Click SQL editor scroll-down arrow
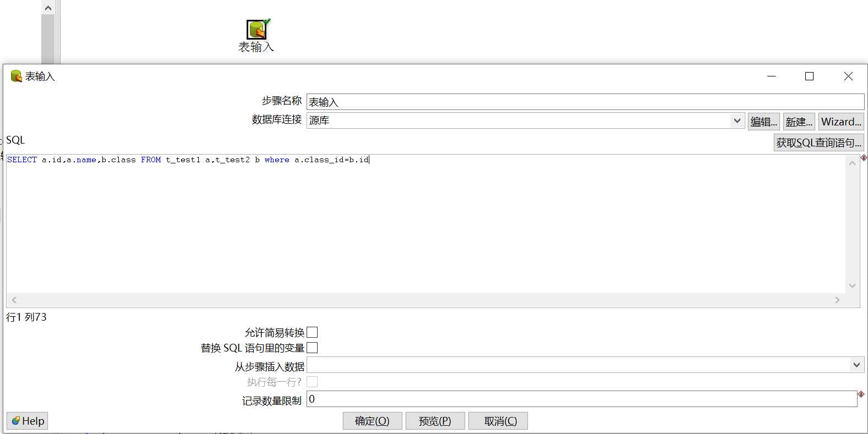Screen dimensions: 868x434 coord(853,285)
